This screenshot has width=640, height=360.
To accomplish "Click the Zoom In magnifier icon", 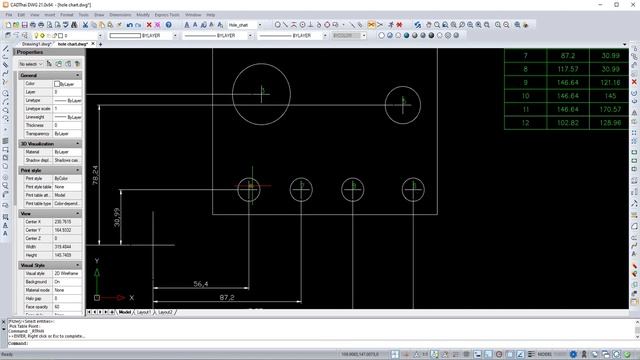I will tap(498, 25).
